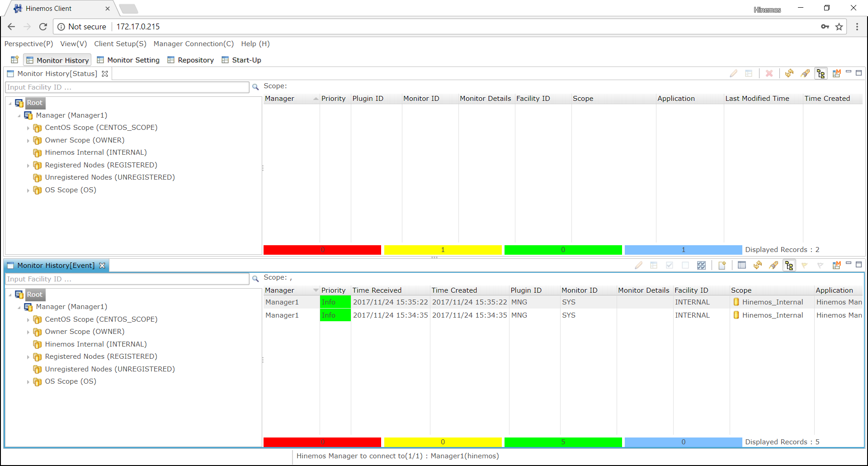Expand OS Scope in the Status scope tree
868x466 pixels.
[x=28, y=190]
